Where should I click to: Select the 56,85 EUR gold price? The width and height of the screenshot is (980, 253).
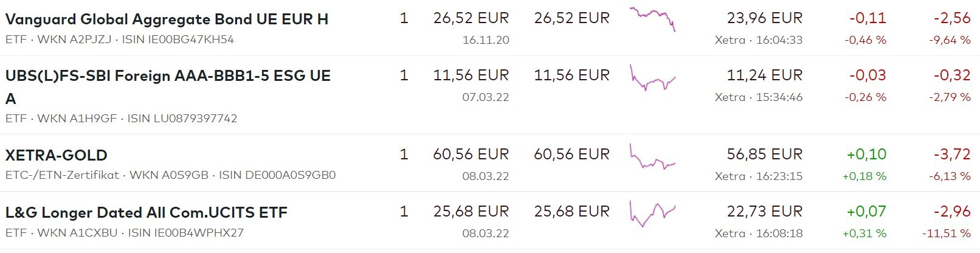[764, 154]
